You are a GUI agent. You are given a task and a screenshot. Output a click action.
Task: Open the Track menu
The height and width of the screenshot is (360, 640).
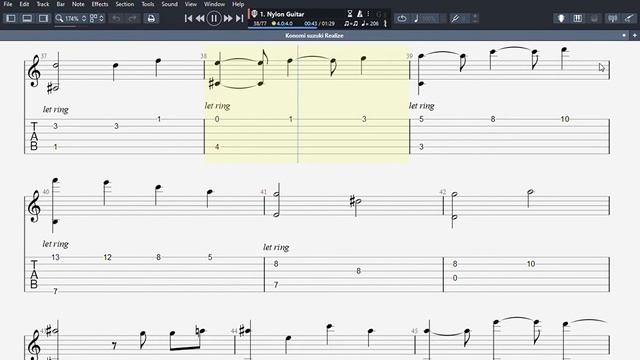pyautogui.click(x=43, y=4)
